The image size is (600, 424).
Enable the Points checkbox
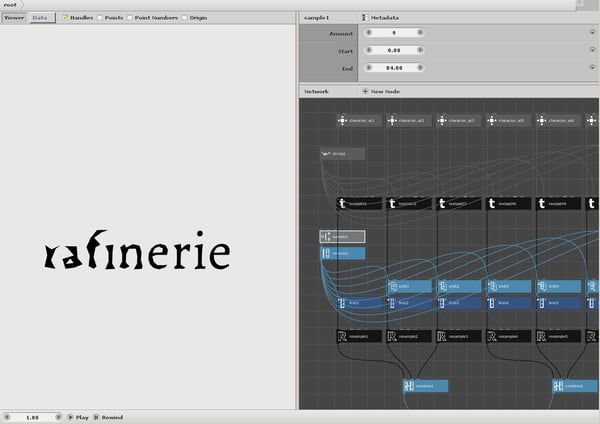click(x=100, y=18)
